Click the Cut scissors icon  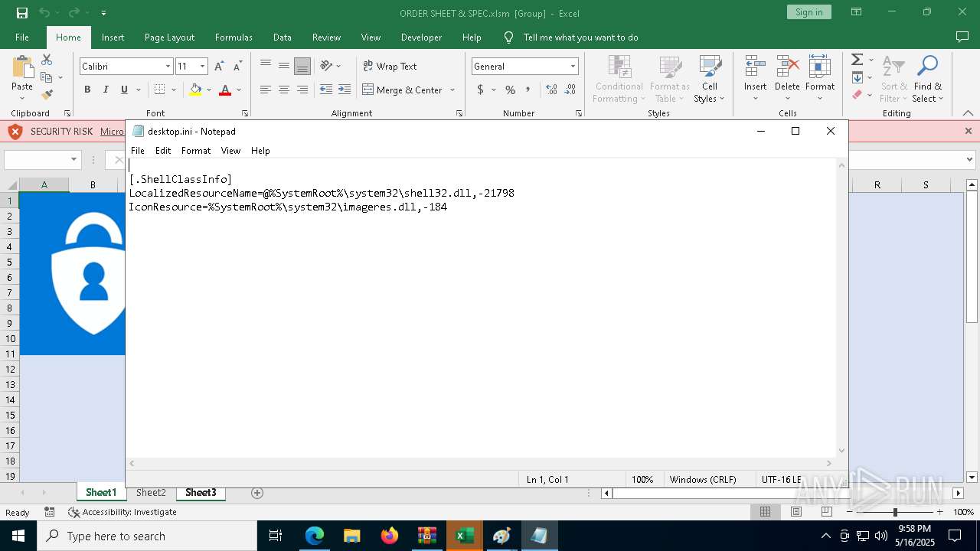(47, 60)
